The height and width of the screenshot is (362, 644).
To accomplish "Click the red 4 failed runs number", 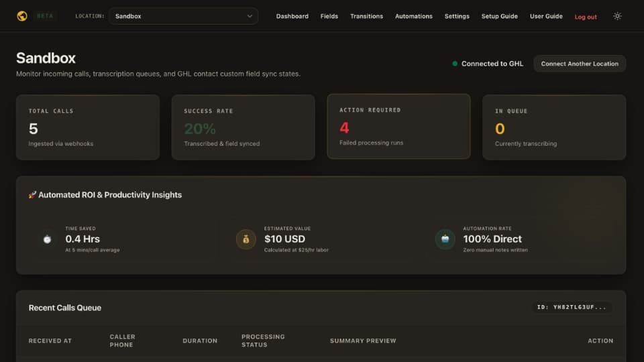I will click(344, 128).
